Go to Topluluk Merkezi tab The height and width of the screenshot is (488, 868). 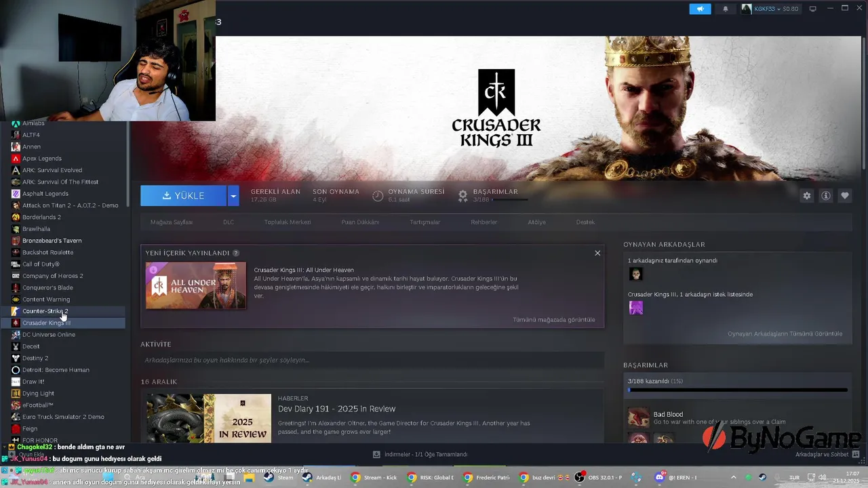point(288,222)
